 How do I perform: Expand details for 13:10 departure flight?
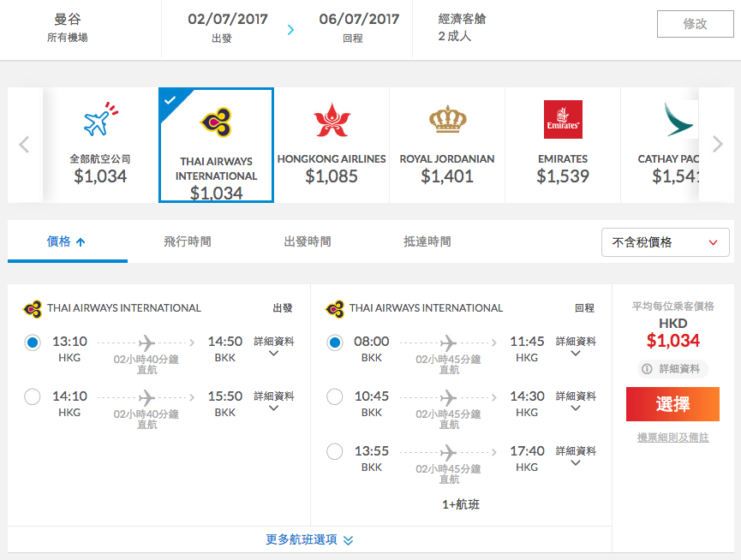273,347
